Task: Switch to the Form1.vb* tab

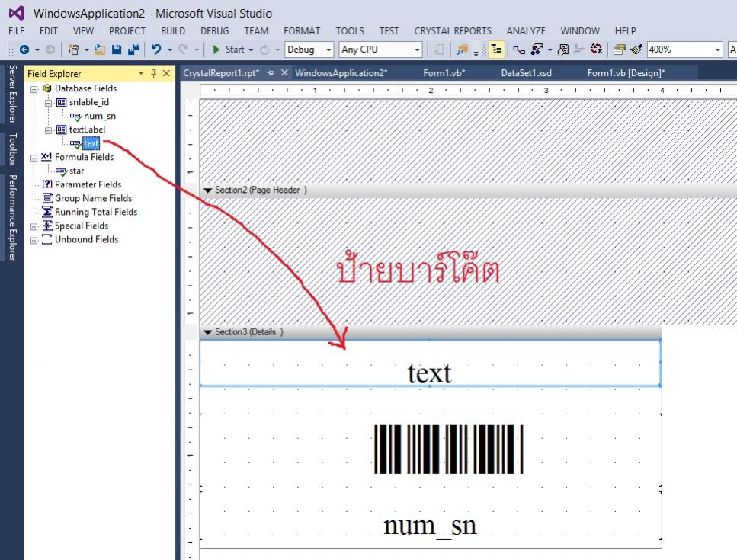Action: (x=444, y=73)
